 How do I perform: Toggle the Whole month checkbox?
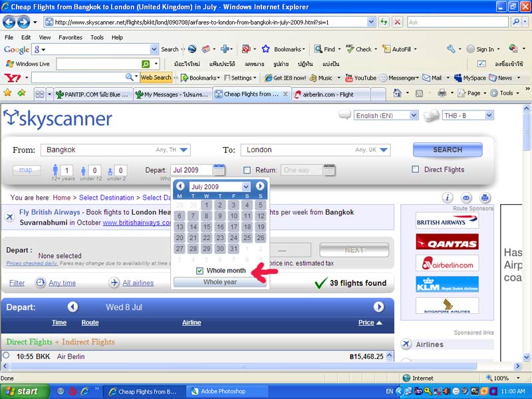point(199,271)
